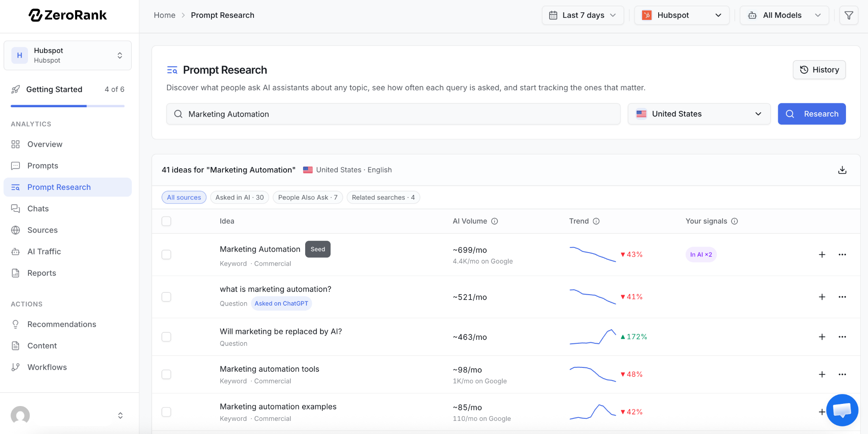Download the ideas list with export icon
Viewport: 868px width, 434px height.
pos(842,170)
